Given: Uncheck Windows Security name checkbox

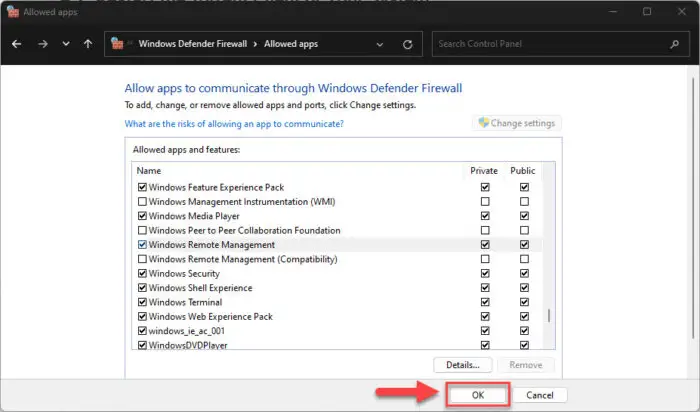Looking at the screenshot, I should 142,273.
